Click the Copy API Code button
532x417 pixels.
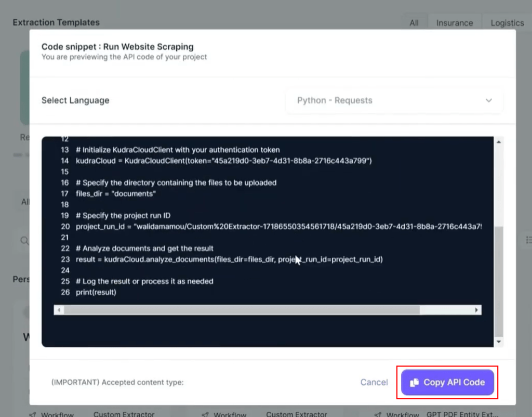(447, 382)
